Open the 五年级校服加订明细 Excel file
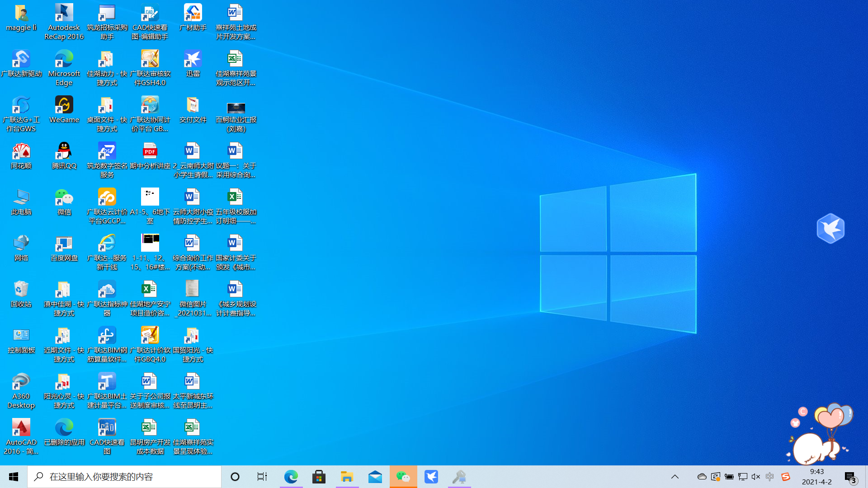 pos(236,206)
